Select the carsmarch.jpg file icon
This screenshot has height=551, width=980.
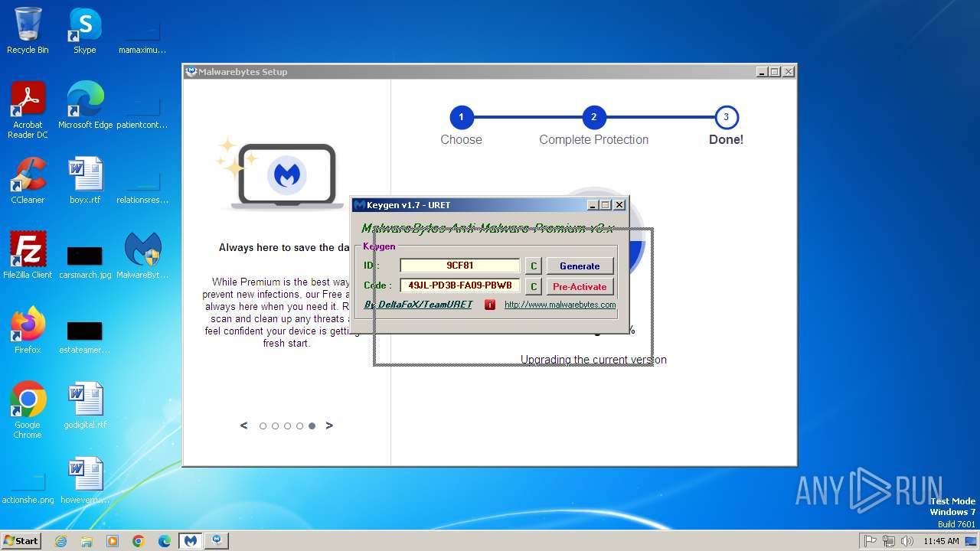pyautogui.click(x=85, y=262)
